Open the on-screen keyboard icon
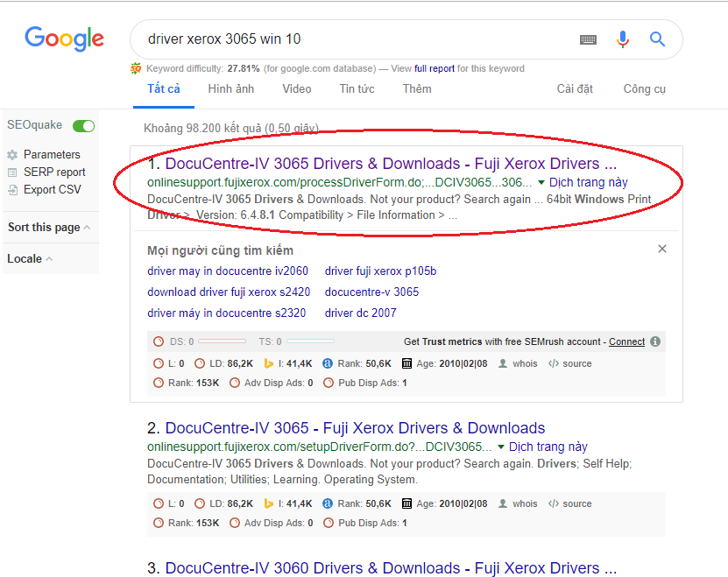The width and height of the screenshot is (728, 577). click(588, 39)
